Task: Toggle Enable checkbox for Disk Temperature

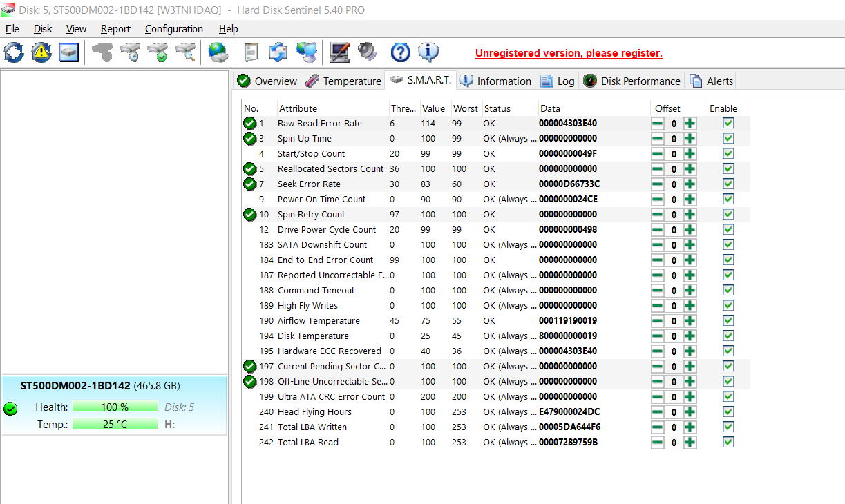Action: (728, 336)
